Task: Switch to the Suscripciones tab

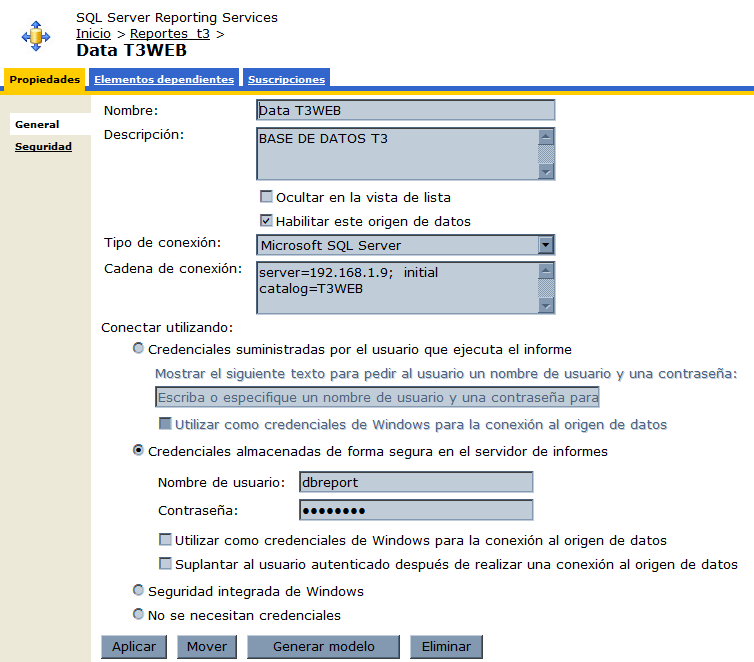Action: 287,79
